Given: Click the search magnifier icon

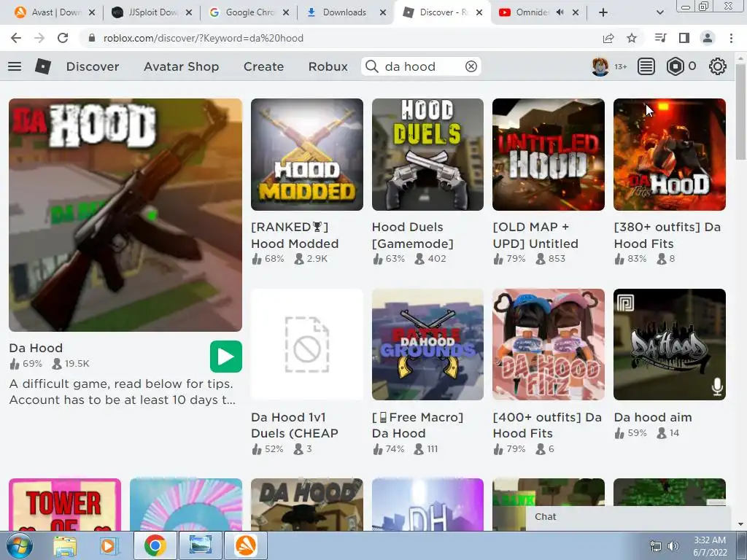Looking at the screenshot, I should coord(371,66).
